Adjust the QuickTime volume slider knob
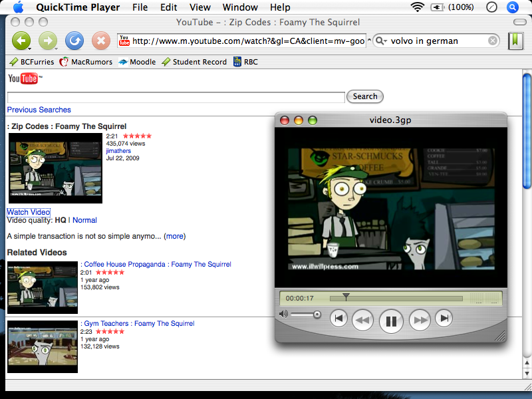Screen dimensions: 532x399 [x=317, y=315]
